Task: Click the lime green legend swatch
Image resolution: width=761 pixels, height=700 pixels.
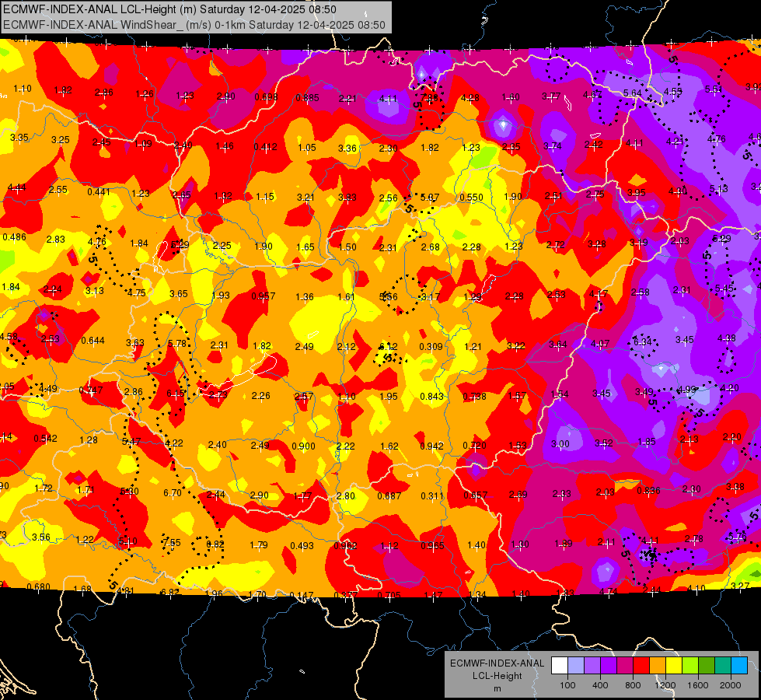Action: coord(690,666)
